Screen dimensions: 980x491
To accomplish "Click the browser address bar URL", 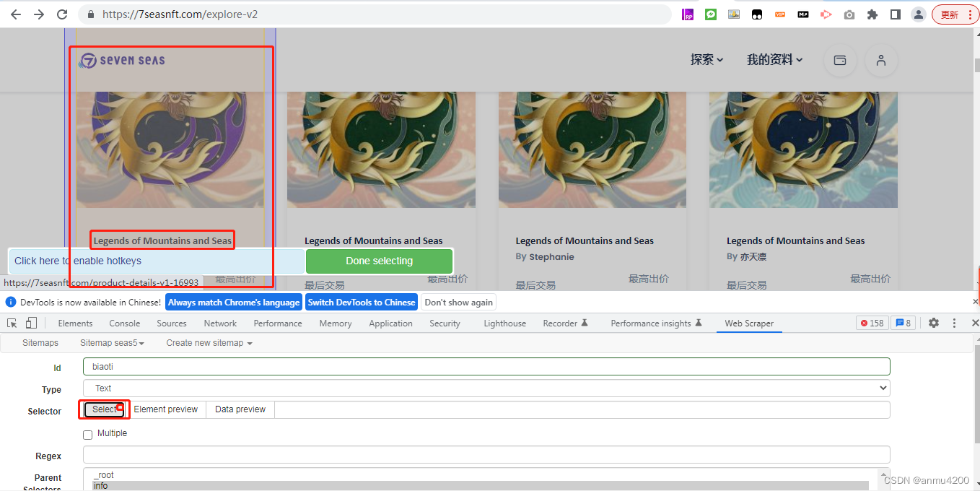I will (180, 14).
